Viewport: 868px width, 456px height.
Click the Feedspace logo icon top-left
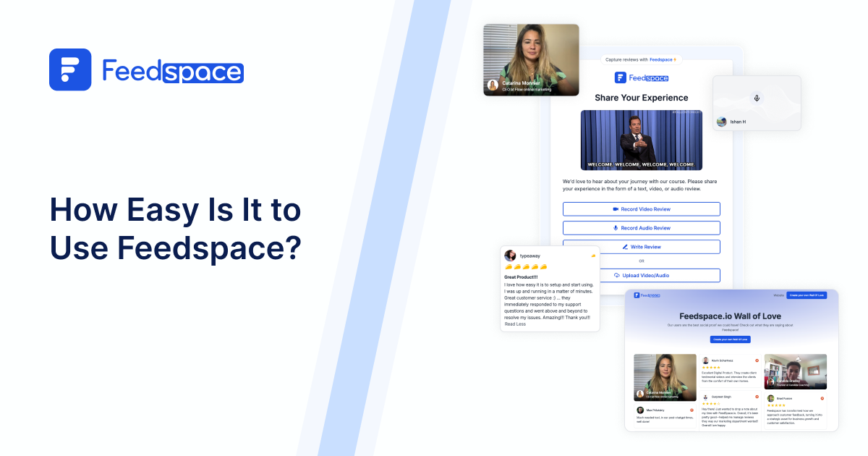[69, 69]
